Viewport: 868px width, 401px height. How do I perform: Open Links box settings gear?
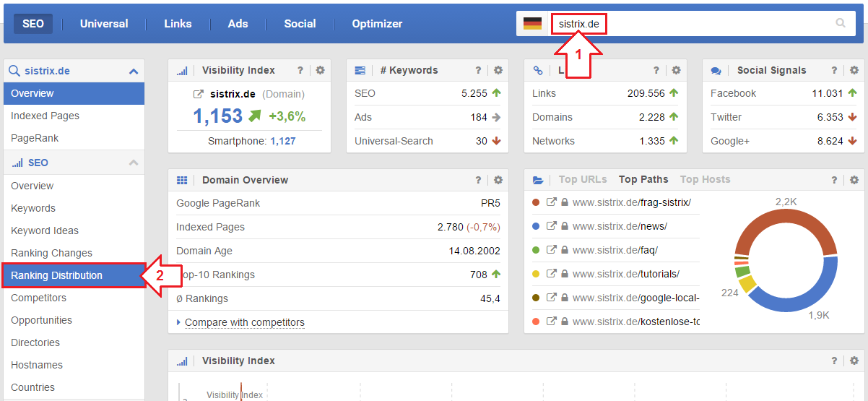[x=676, y=70]
